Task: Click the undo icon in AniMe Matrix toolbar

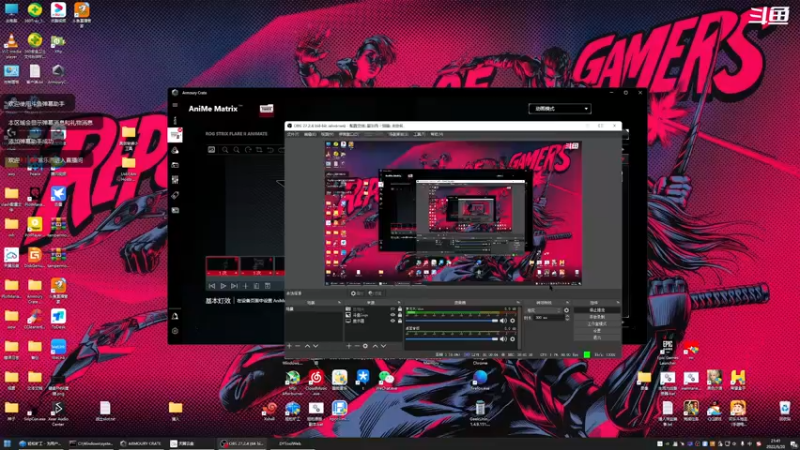Action: click(x=270, y=149)
